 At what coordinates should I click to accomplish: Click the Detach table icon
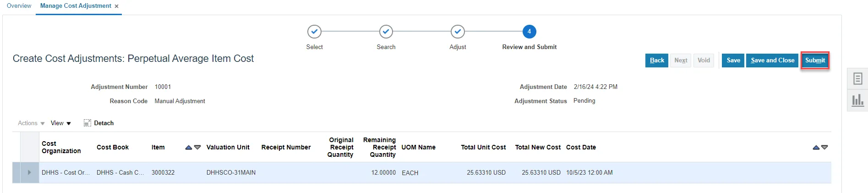pyautogui.click(x=87, y=123)
